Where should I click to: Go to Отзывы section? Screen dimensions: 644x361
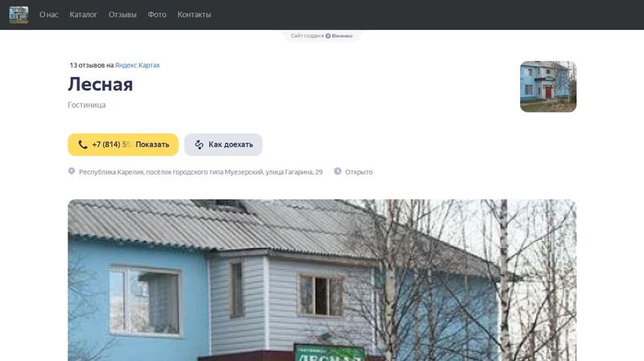(122, 14)
